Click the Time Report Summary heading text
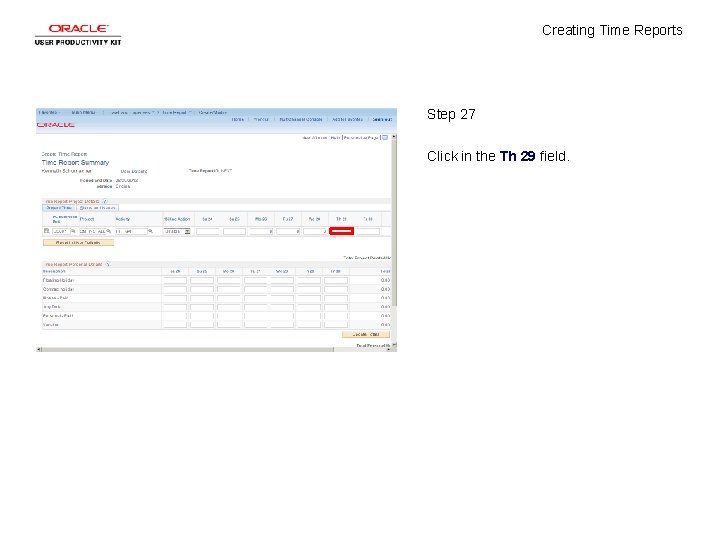 (75, 163)
